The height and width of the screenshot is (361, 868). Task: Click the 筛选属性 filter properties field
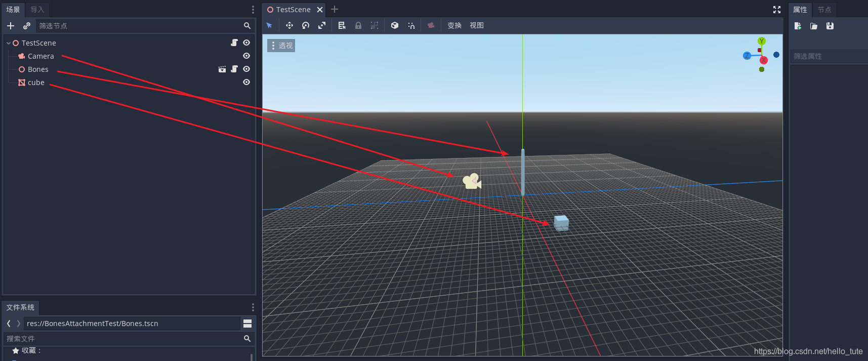829,56
